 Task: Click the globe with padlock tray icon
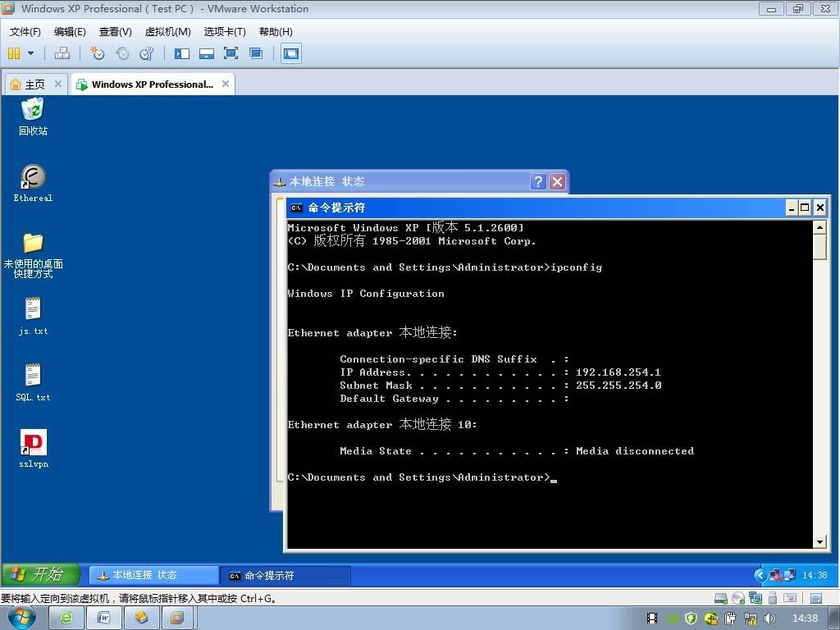coord(711,619)
